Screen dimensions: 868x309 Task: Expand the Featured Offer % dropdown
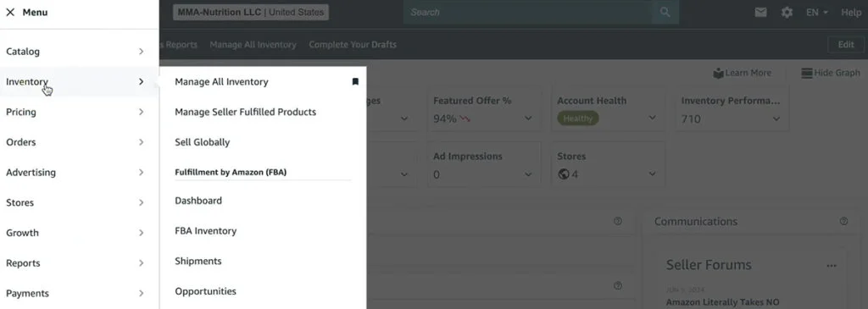[x=528, y=119]
